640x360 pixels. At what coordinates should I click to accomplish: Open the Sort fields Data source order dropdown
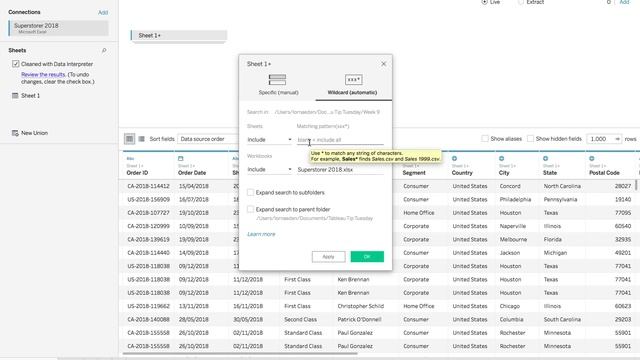click(x=208, y=139)
